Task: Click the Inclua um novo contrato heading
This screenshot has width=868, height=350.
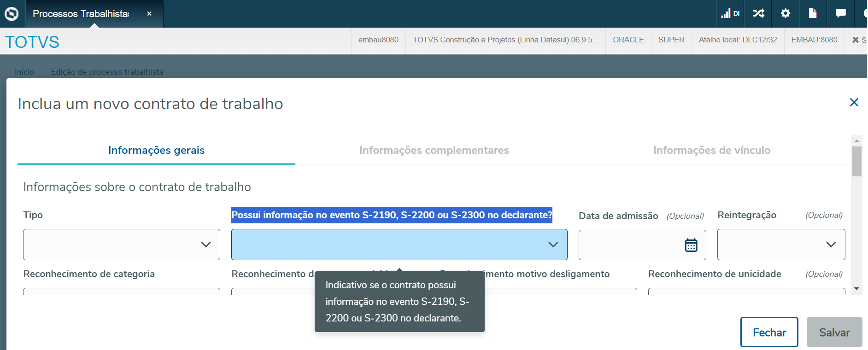Action: tap(150, 104)
